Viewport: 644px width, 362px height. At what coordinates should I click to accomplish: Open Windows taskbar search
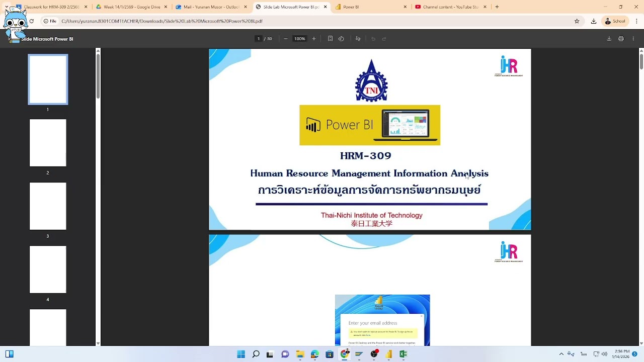tap(256, 354)
